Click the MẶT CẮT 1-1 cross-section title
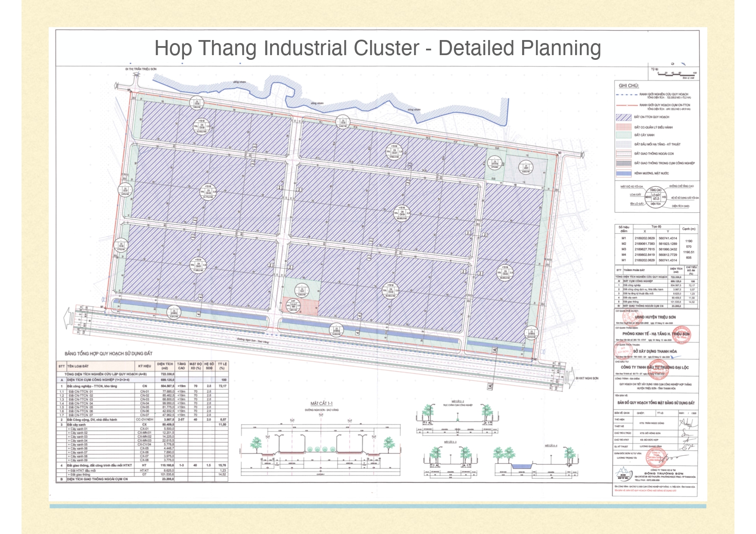The image size is (756, 534). click(321, 404)
